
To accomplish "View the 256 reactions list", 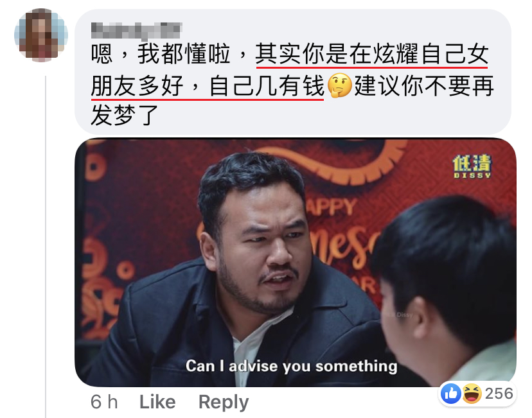I will [x=499, y=394].
